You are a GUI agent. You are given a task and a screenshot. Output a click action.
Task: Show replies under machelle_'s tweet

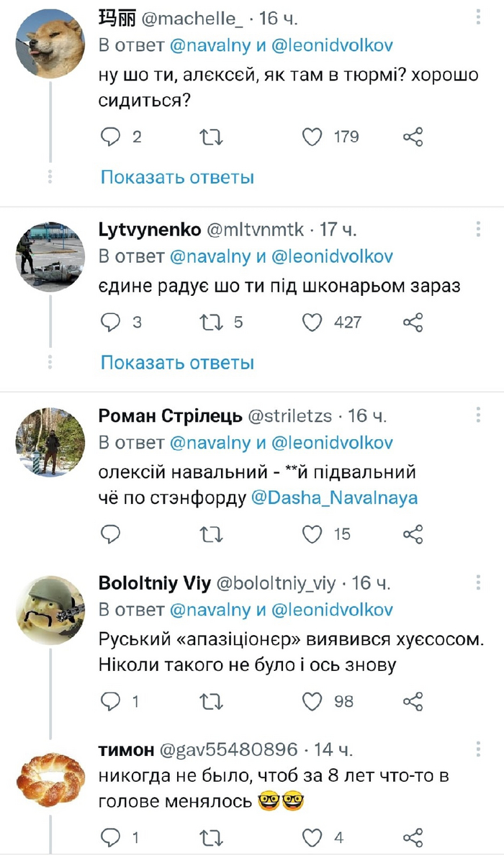[x=177, y=177]
